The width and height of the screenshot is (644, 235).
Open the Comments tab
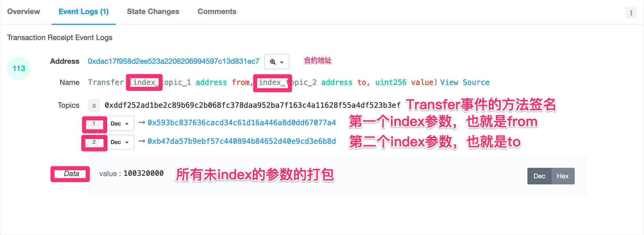pos(217,11)
